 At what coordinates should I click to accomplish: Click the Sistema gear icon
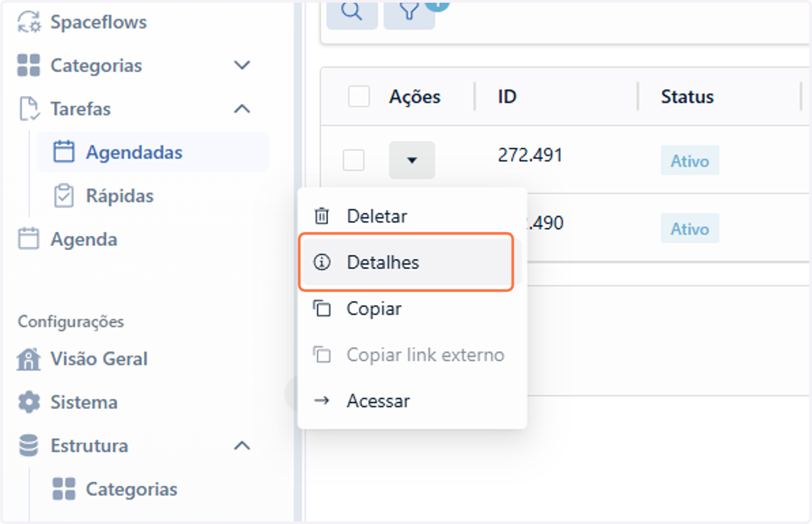click(x=28, y=402)
